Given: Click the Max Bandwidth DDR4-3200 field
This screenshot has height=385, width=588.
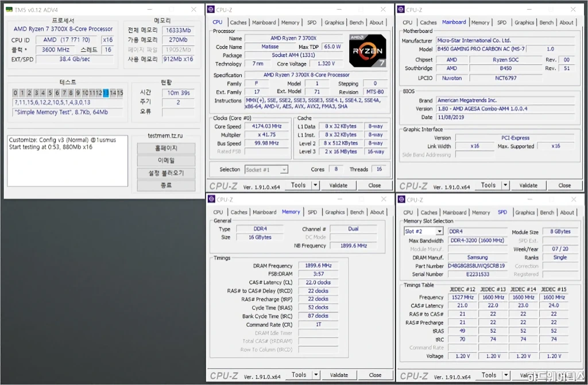Looking at the screenshot, I should [x=477, y=240].
